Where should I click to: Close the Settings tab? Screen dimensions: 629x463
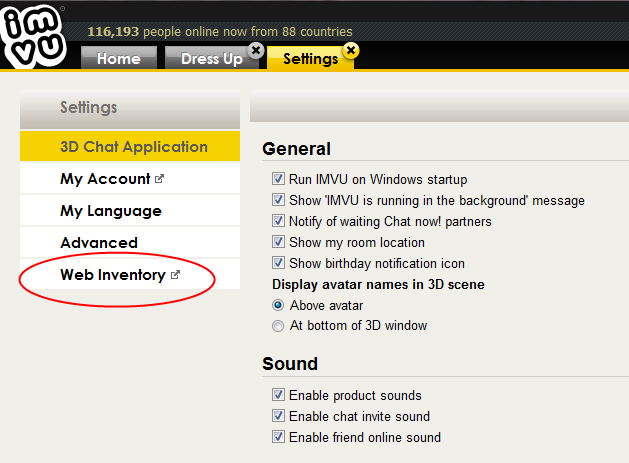(351, 51)
